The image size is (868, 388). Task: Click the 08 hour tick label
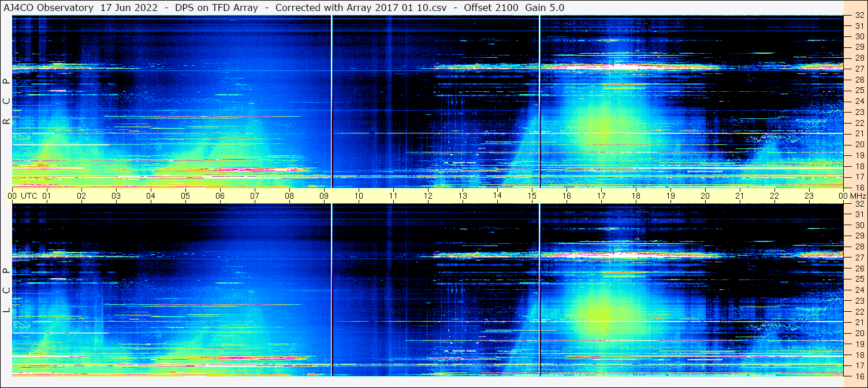[x=289, y=196]
